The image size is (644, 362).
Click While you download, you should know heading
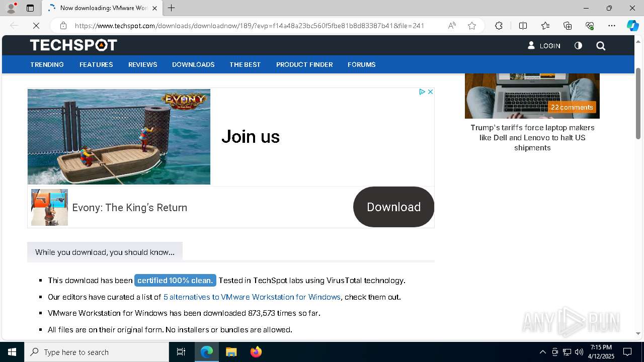tap(105, 252)
